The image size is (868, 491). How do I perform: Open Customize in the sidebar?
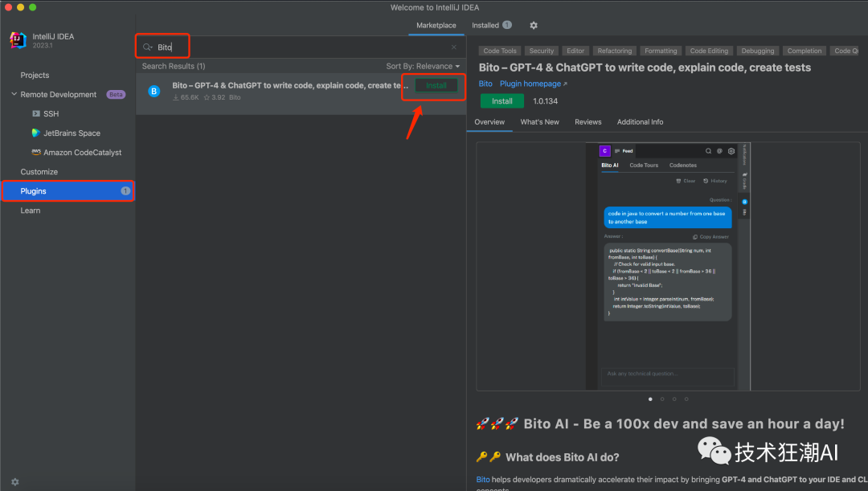pyautogui.click(x=39, y=172)
